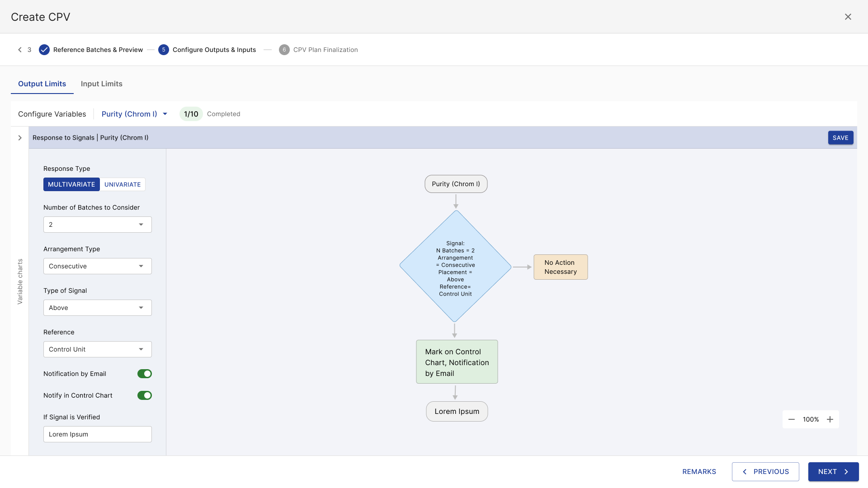
Task: Click the Configure Variables label
Action: (52, 114)
